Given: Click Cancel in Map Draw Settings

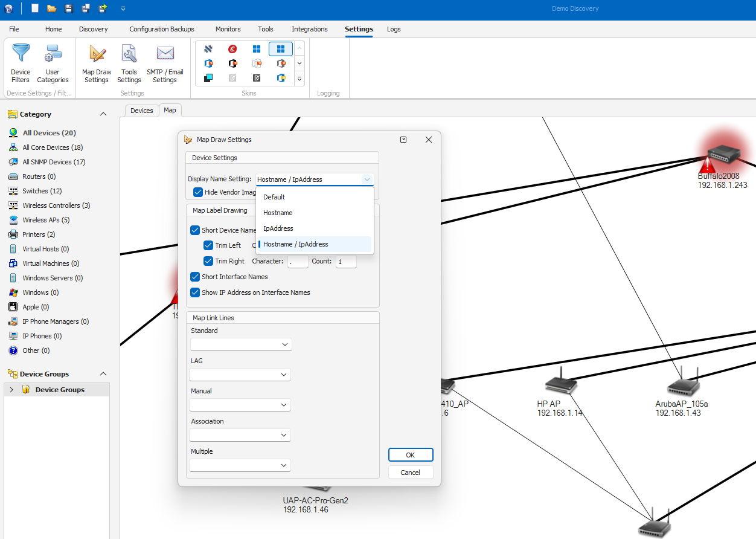Looking at the screenshot, I should [x=411, y=473].
